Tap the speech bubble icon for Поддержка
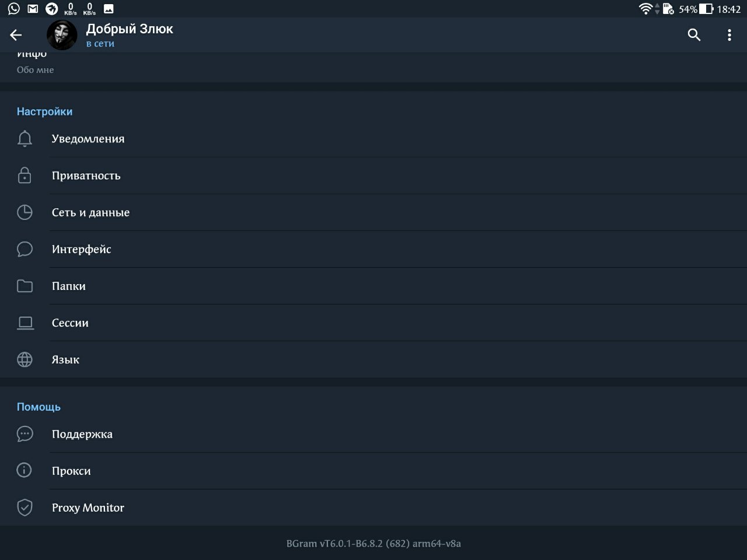 coord(25,434)
